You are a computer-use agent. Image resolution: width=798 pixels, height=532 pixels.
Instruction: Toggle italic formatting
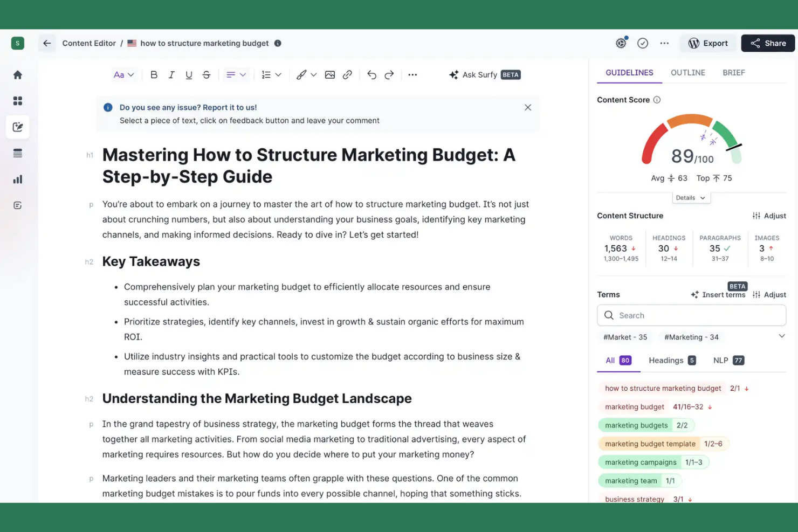pos(171,75)
